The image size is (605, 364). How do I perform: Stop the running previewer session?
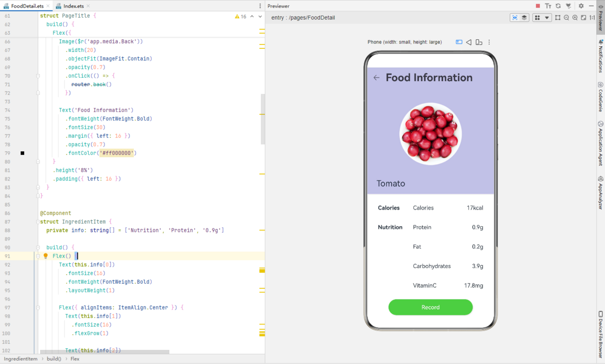point(538,6)
